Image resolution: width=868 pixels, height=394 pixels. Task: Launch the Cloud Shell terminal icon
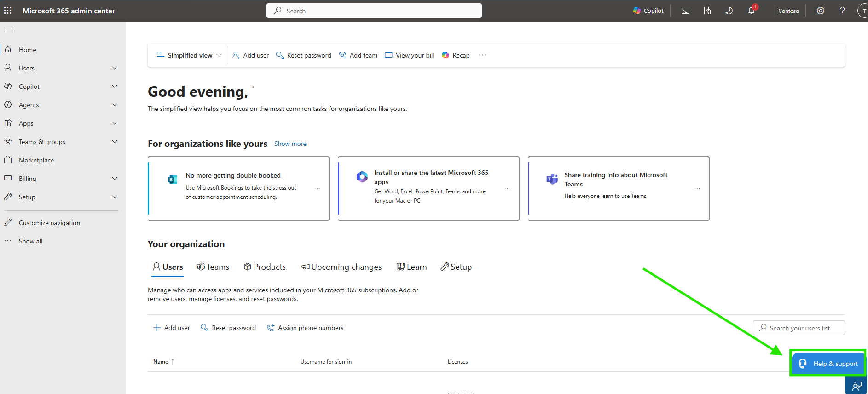coord(685,11)
